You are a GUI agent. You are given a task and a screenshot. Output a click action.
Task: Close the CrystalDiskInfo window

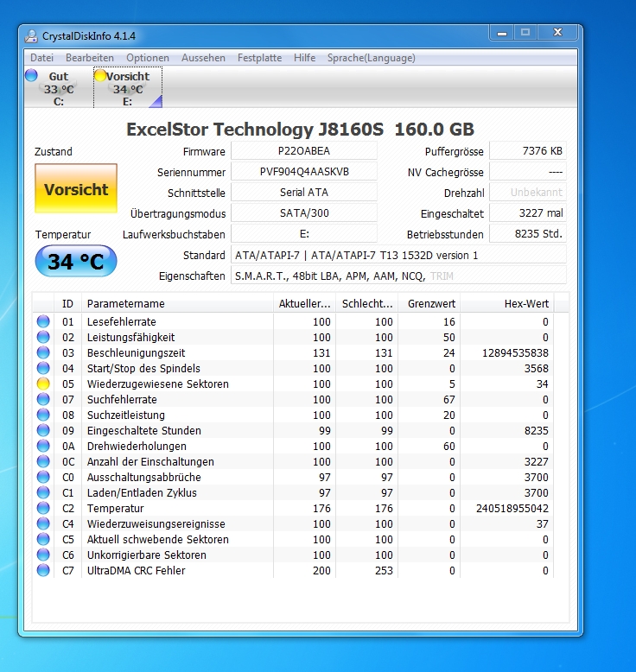[557, 33]
